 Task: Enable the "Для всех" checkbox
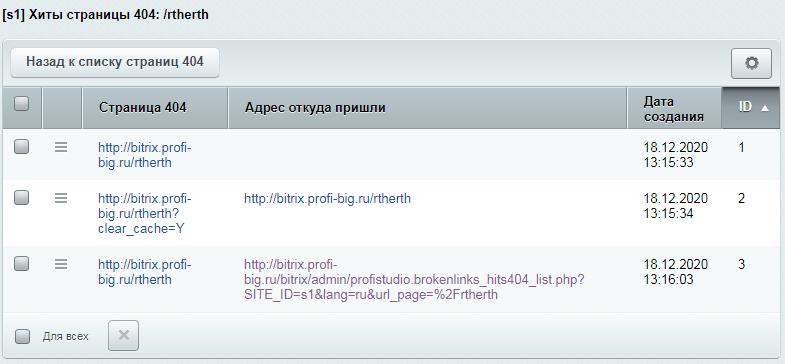[x=22, y=336]
